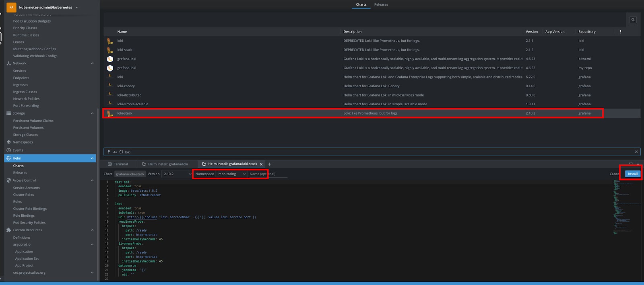Click the loki search input field
The image size is (644, 285).
pyautogui.click(x=378, y=152)
